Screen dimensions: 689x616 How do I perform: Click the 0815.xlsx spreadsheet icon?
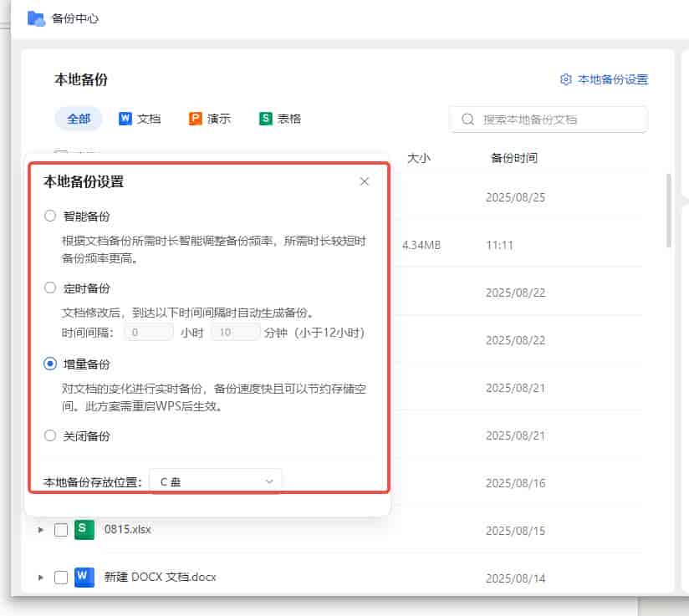coord(84,529)
